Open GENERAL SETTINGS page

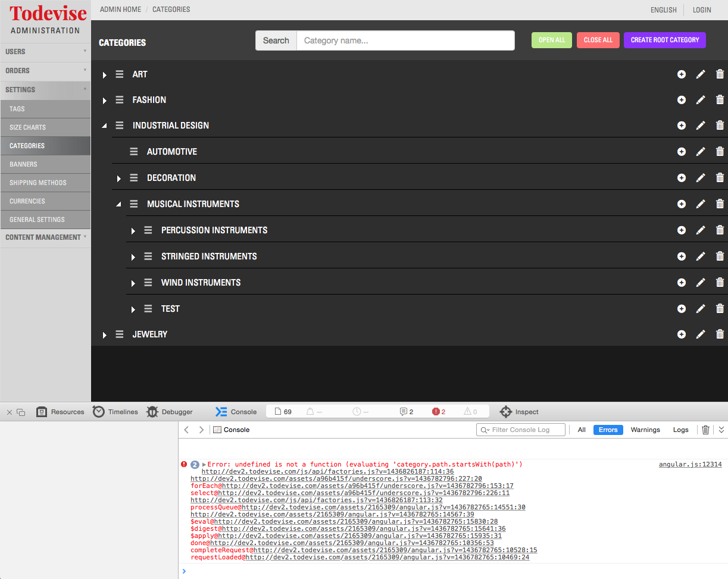tap(45, 220)
